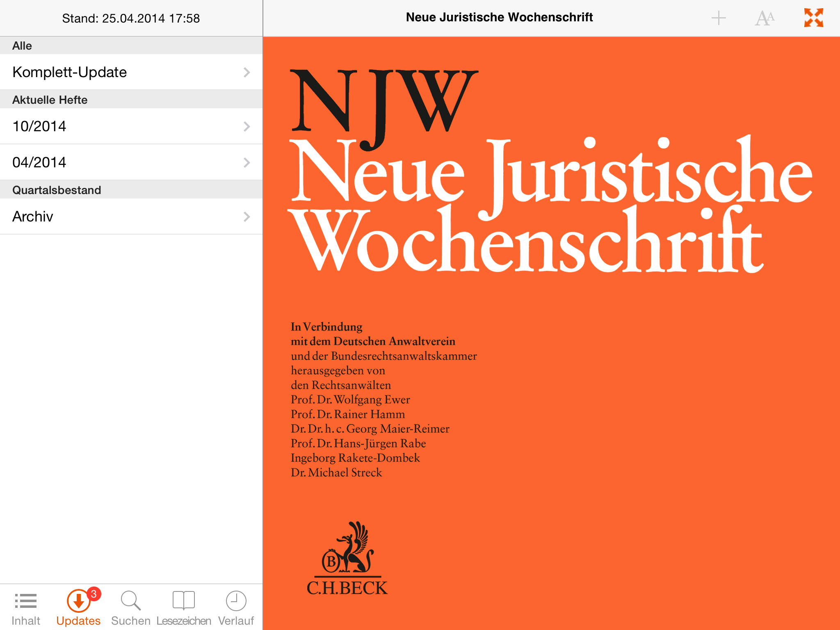840x630 pixels.
Task: Tap the name Prof. Dr. Wolfgang Ewer
Action: coord(350,399)
